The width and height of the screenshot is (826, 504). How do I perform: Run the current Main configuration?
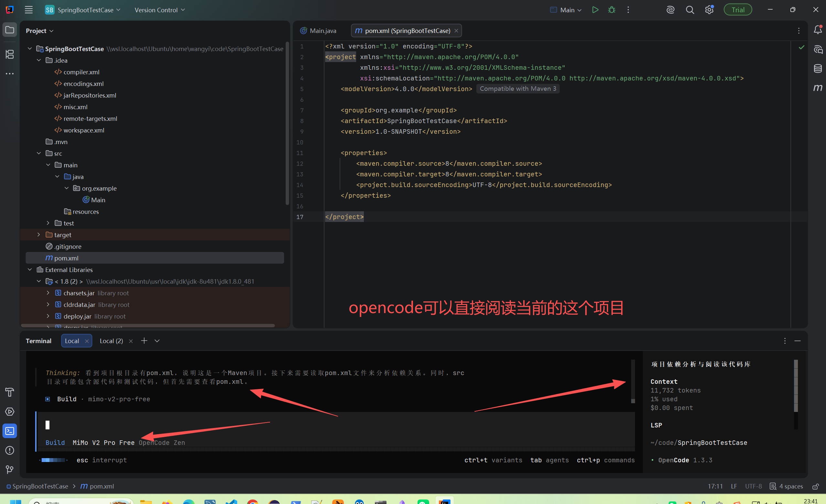[596, 10]
